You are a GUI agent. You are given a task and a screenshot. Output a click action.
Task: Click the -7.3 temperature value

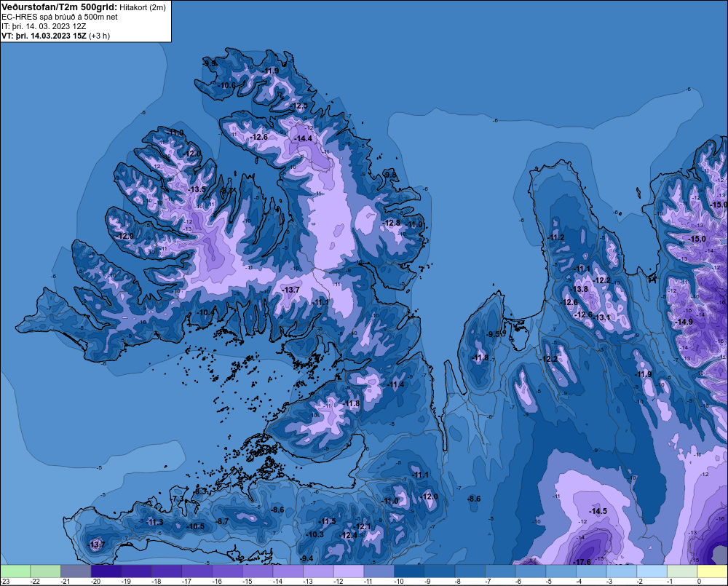pos(178,499)
